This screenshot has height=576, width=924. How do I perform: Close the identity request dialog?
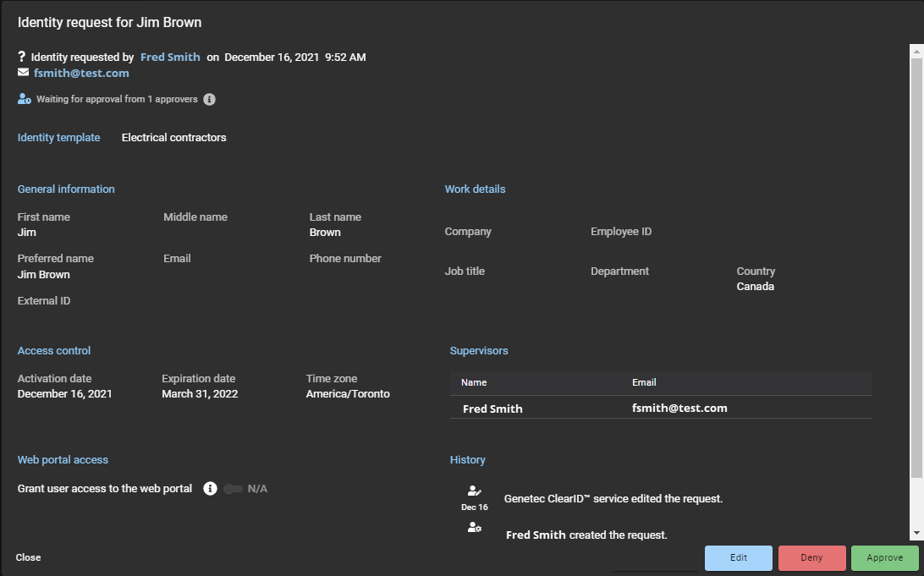coord(28,557)
